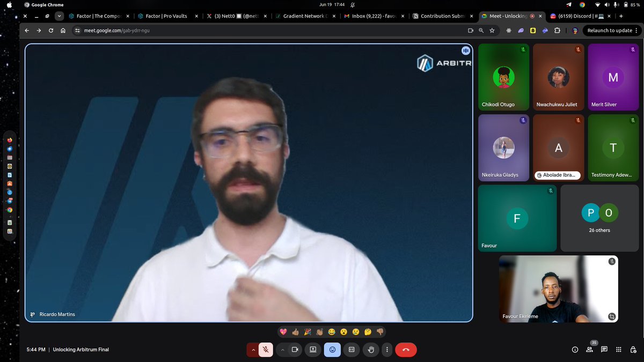Reload the Meet page
Viewport: 644px width, 362px height.
(x=51, y=31)
